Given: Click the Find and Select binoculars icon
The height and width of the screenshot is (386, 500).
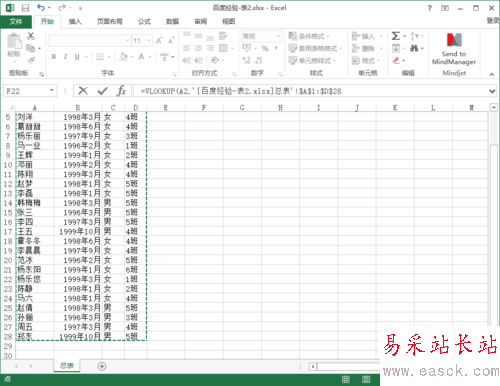Looking at the screenshot, I should [x=414, y=48].
